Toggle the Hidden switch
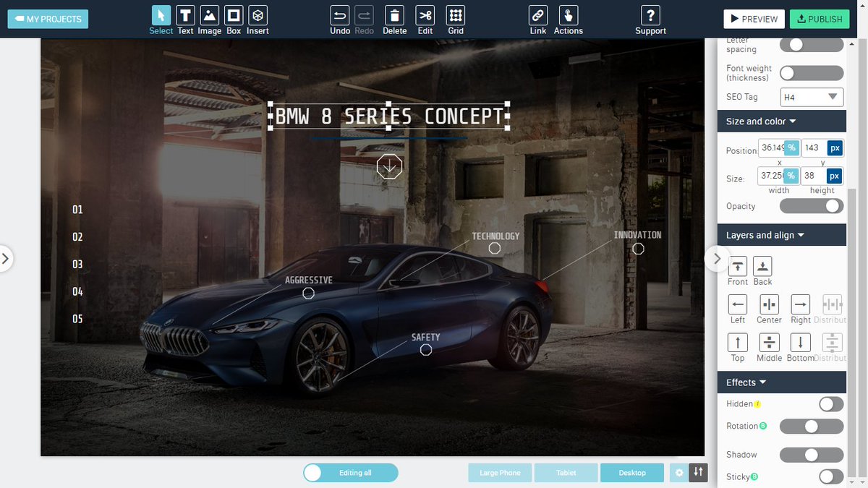868x488 pixels. pos(831,404)
